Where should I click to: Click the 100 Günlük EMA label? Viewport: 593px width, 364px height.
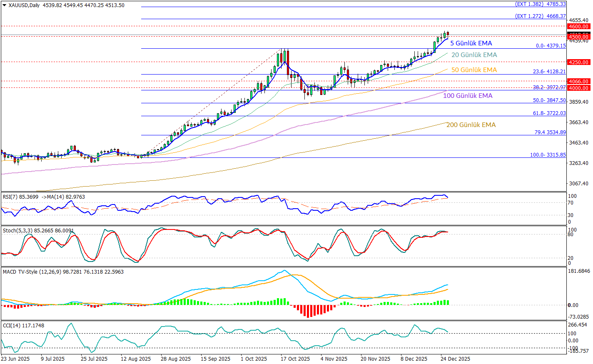coord(467,96)
